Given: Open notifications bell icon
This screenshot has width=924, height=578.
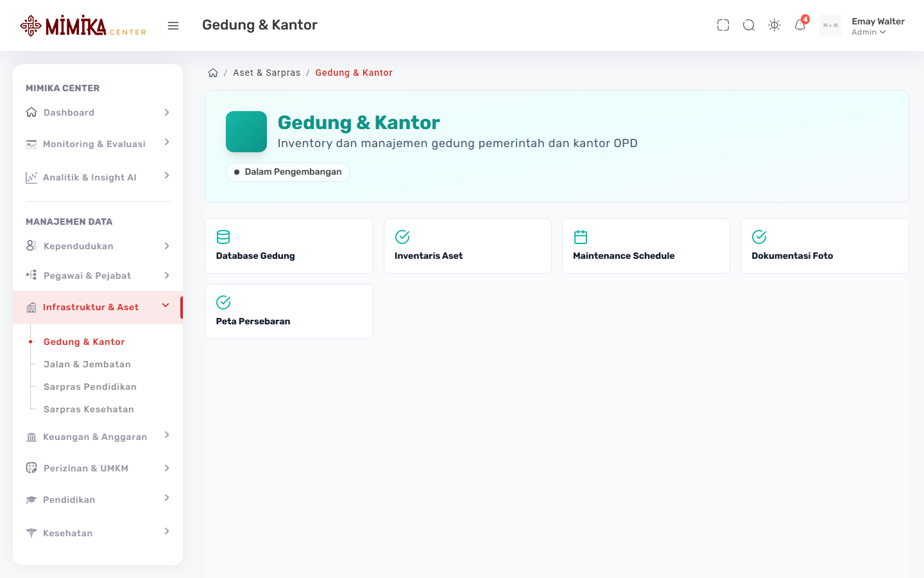Looking at the screenshot, I should pos(800,25).
